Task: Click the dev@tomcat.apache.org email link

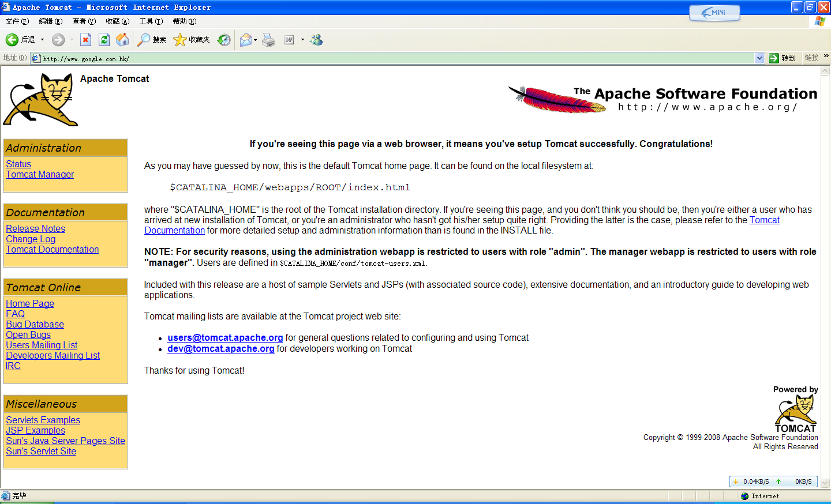Action: pos(221,349)
